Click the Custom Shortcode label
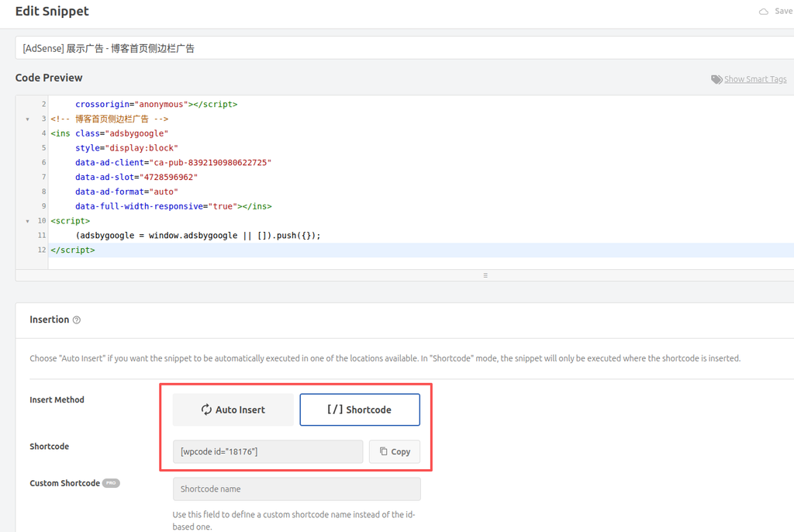The height and width of the screenshot is (532, 794). [65, 483]
